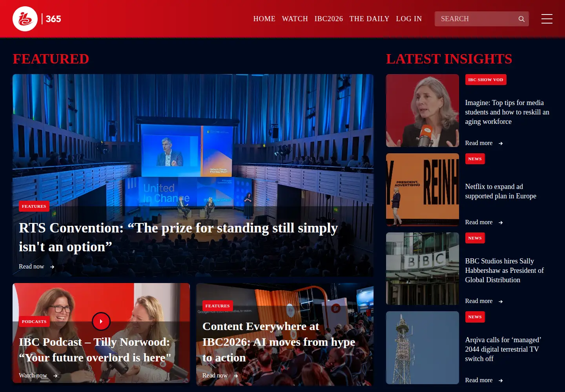Click arrow beside BBC Studios Read more
Viewport: 565px width, 392px height.
tap(501, 301)
